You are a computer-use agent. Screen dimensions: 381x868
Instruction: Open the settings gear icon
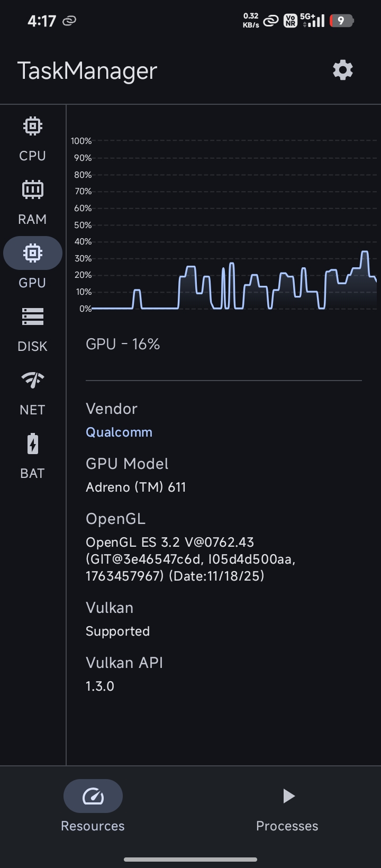(342, 70)
